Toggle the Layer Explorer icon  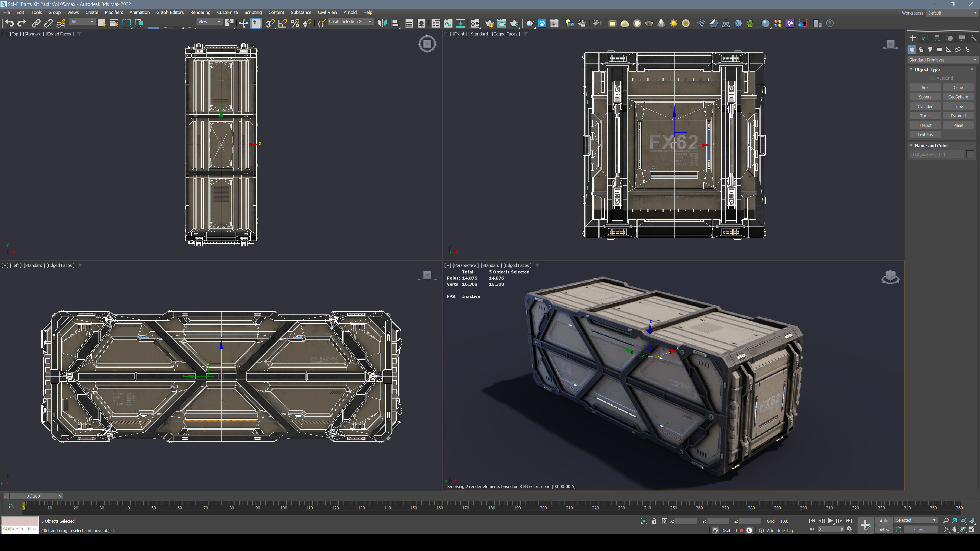pyautogui.click(x=421, y=23)
